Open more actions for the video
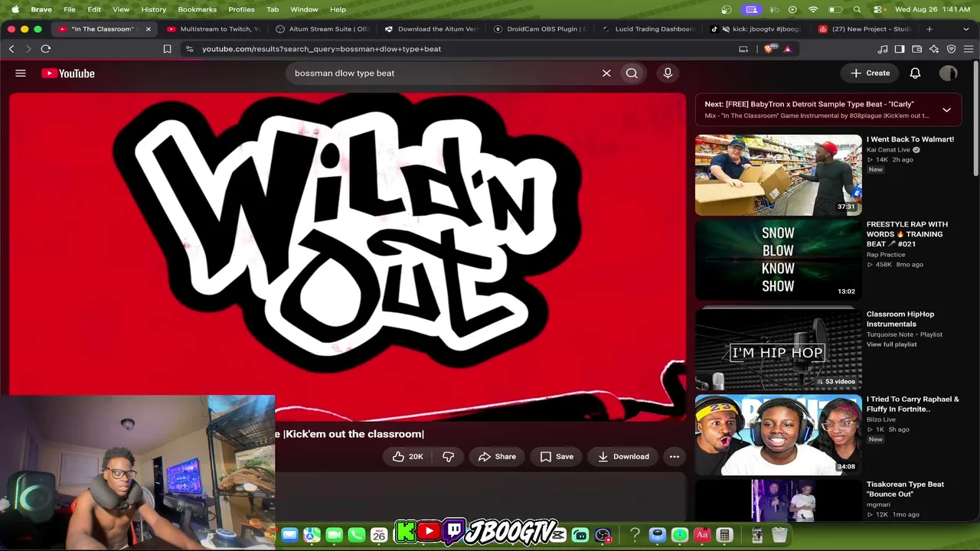Screen dimensions: 980x551 tap(675, 457)
